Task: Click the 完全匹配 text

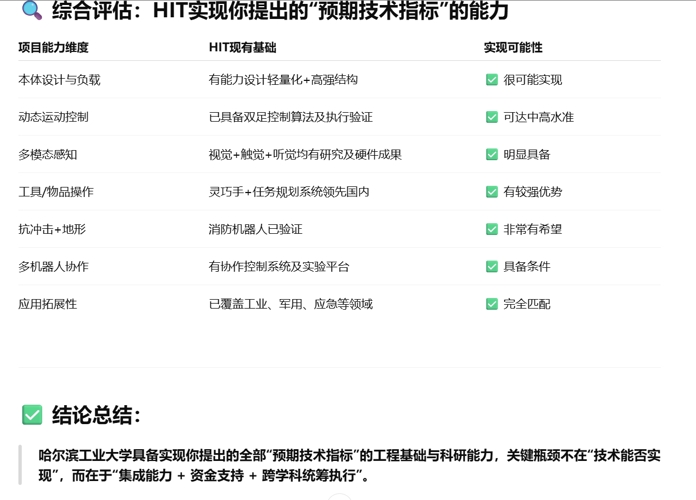Action: (x=527, y=304)
